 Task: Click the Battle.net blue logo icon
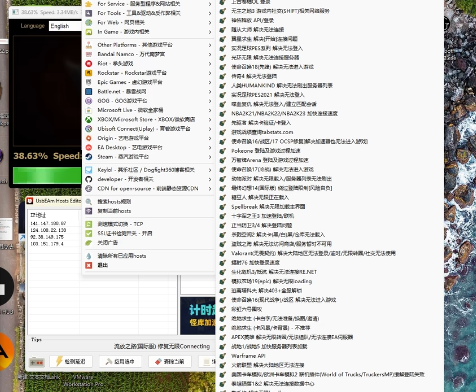click(89, 91)
